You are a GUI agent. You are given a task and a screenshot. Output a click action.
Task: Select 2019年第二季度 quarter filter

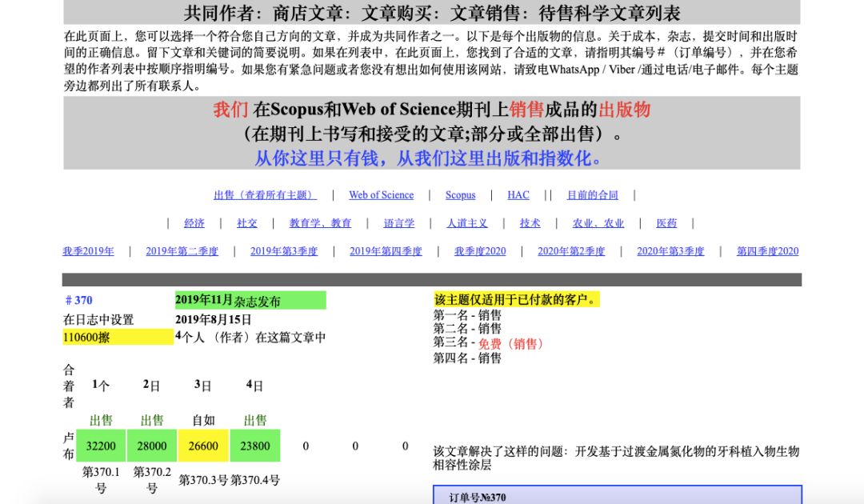[x=181, y=250]
